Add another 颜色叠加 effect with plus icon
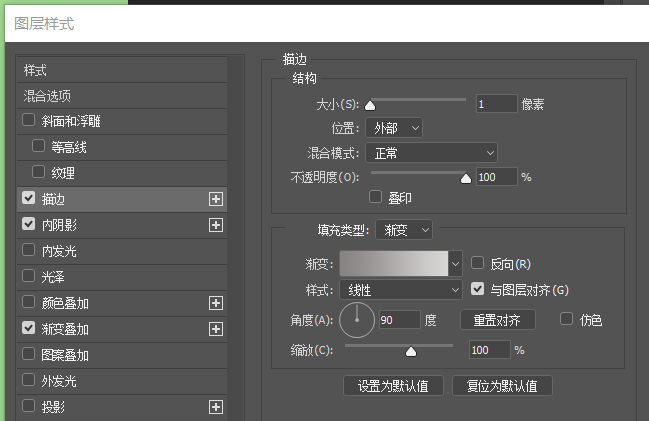The image size is (649, 421). pyautogui.click(x=216, y=303)
